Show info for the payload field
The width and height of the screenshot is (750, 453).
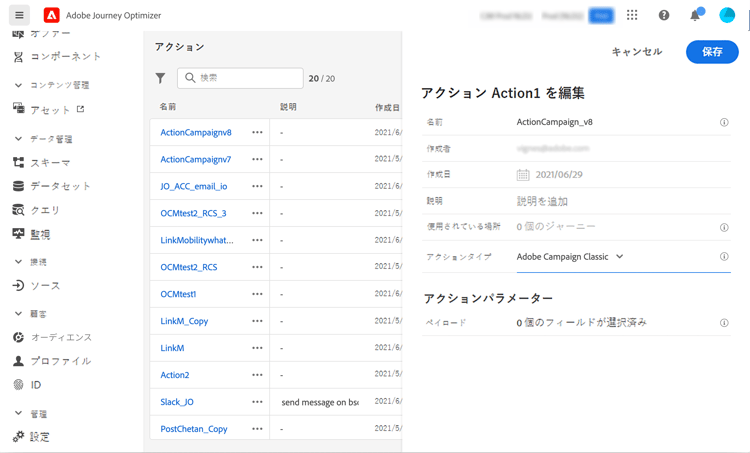(x=724, y=323)
